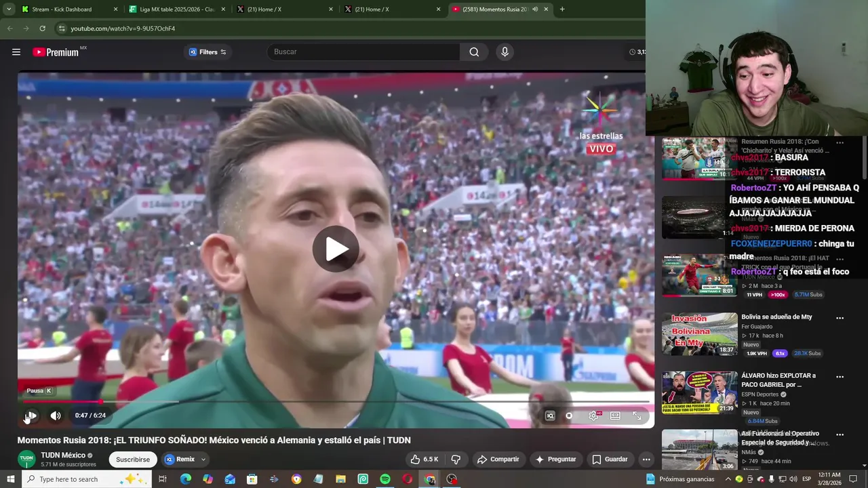Image resolution: width=868 pixels, height=488 pixels.
Task: Show hidden system tray icons chevron
Action: [728, 479]
